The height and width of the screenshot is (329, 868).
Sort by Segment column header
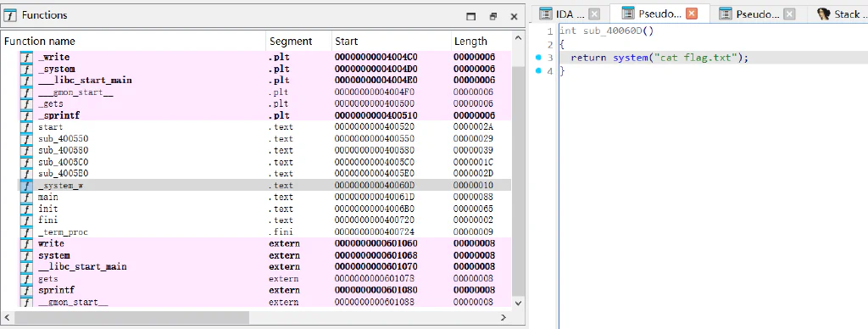point(299,41)
